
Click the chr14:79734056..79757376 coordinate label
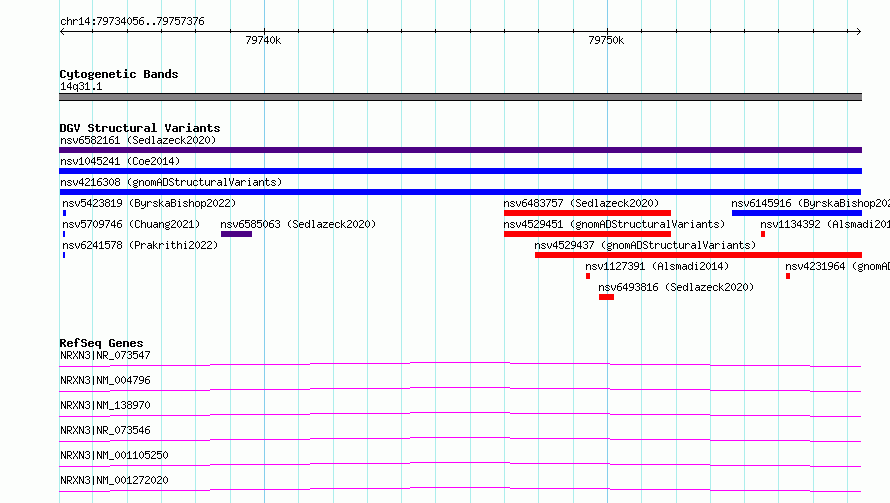point(132,21)
